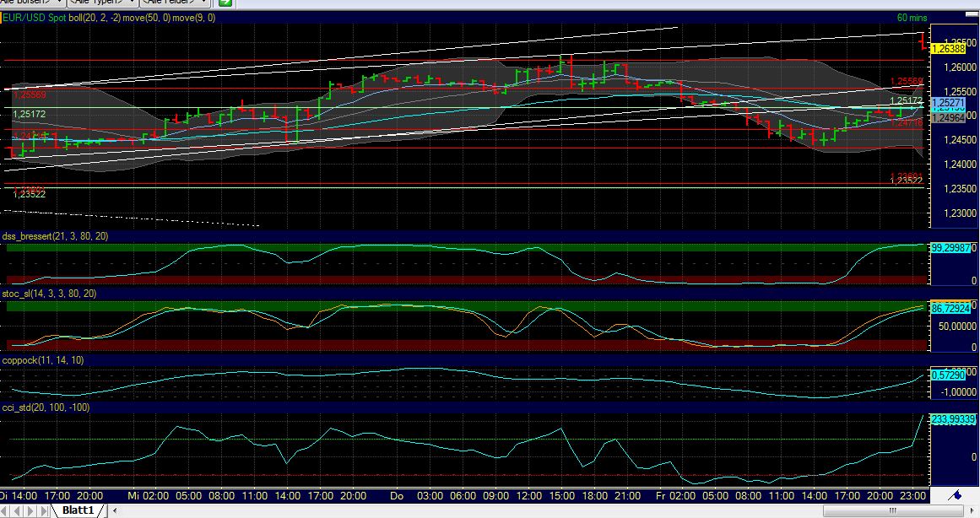The width and height of the screenshot is (980, 518).
Task: Click cci value 233,99339
Action: point(953,419)
